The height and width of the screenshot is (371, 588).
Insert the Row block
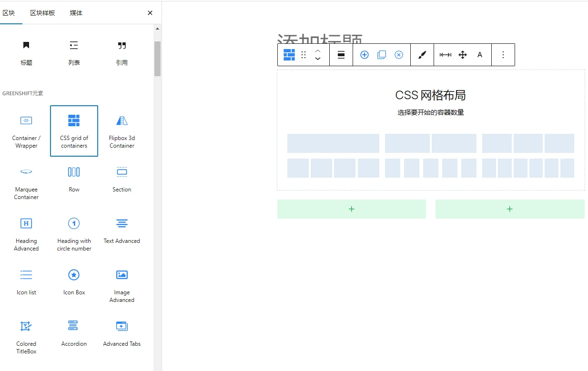(74, 179)
